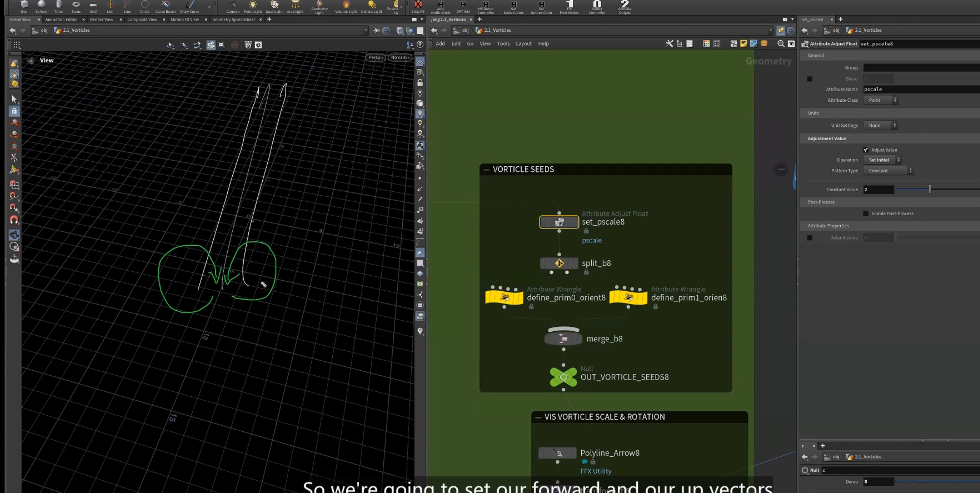Click the OUT_VORTICLE_SEEDS8 null node icon
980x493 pixels.
click(563, 377)
